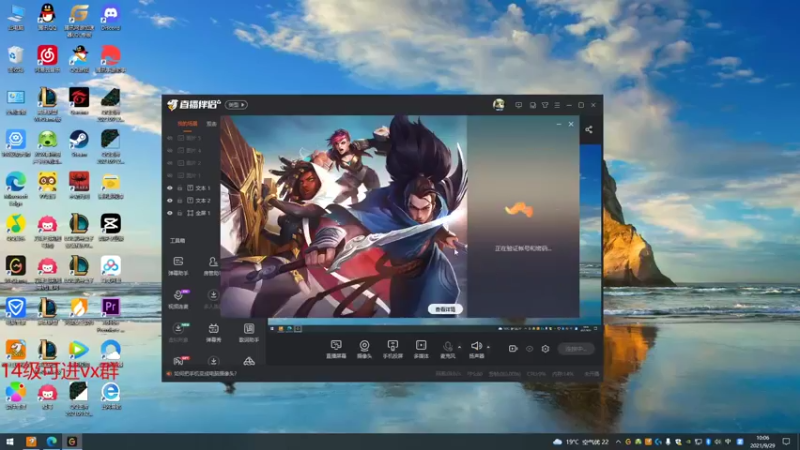The height and width of the screenshot is (450, 800).
Task: Open the 房管助手 tool
Action: click(x=212, y=265)
